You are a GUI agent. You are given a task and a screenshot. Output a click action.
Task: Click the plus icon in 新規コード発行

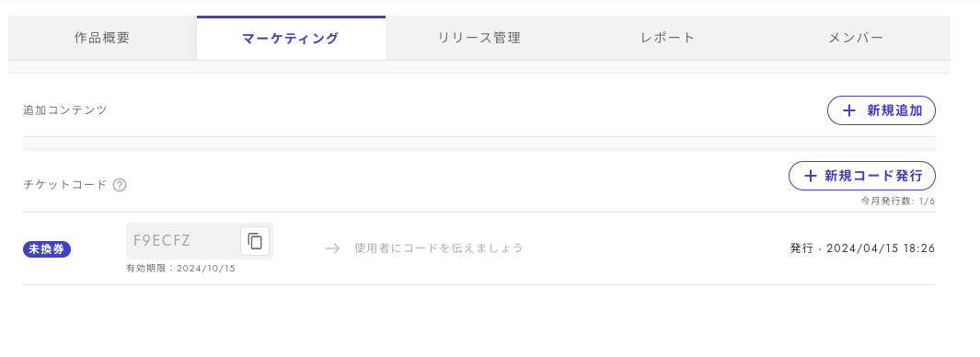point(810,176)
